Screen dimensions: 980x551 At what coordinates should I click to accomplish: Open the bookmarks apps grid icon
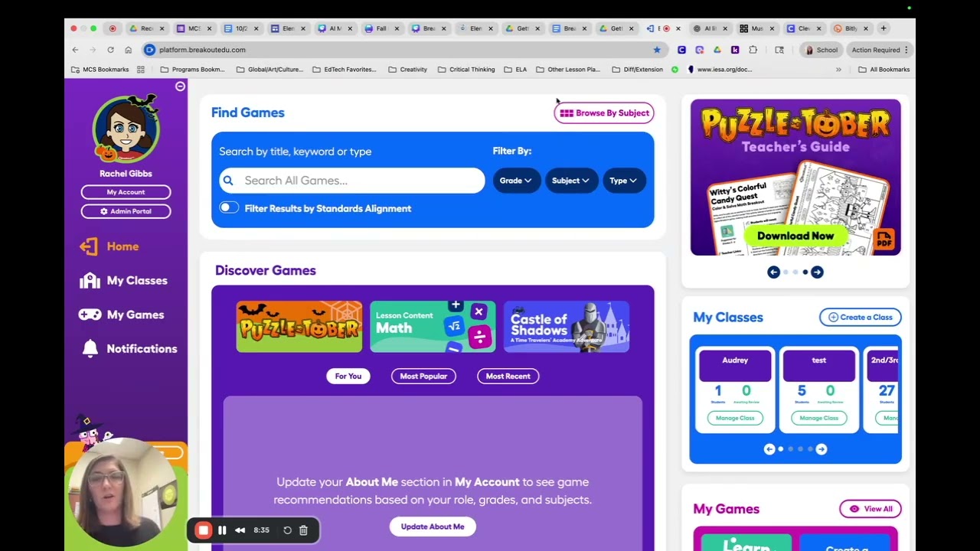point(141,70)
